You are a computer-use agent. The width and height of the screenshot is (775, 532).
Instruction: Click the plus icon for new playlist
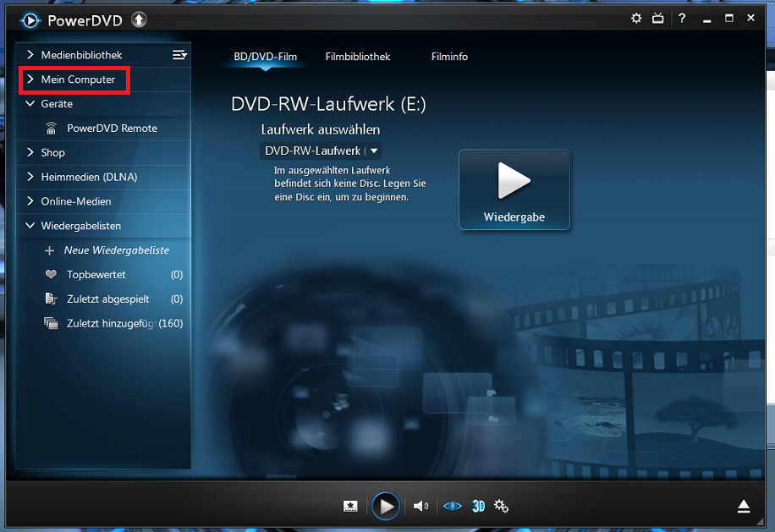tap(49, 251)
